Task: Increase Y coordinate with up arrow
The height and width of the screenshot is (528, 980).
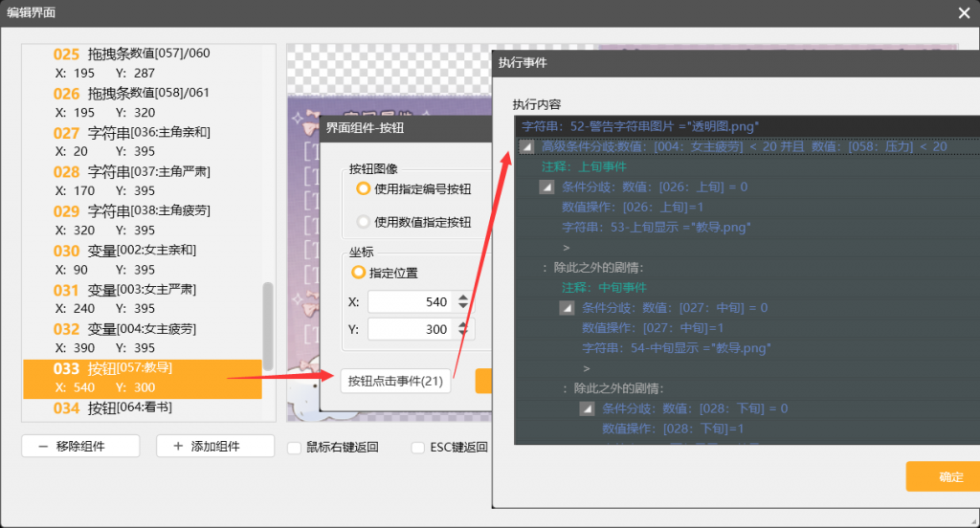Action: (x=462, y=324)
